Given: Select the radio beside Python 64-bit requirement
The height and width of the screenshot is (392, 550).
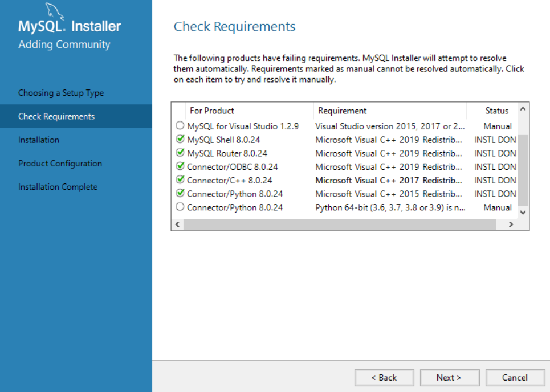Looking at the screenshot, I should click(x=180, y=207).
